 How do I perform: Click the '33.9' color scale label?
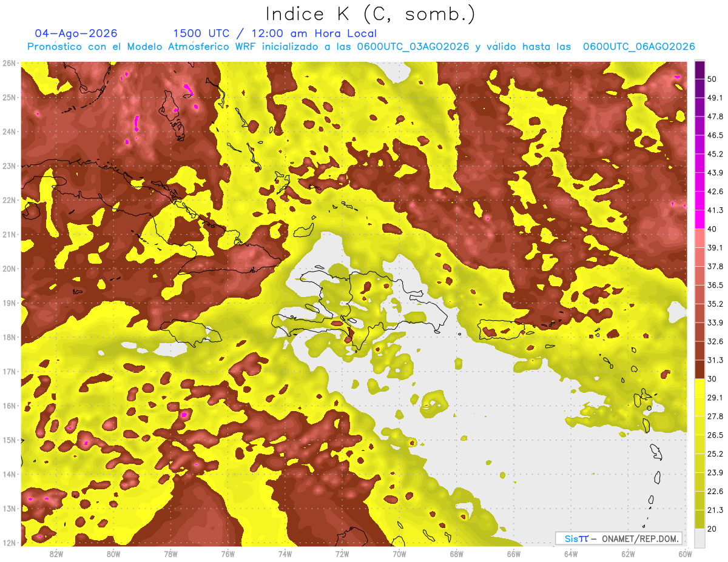[x=715, y=323]
